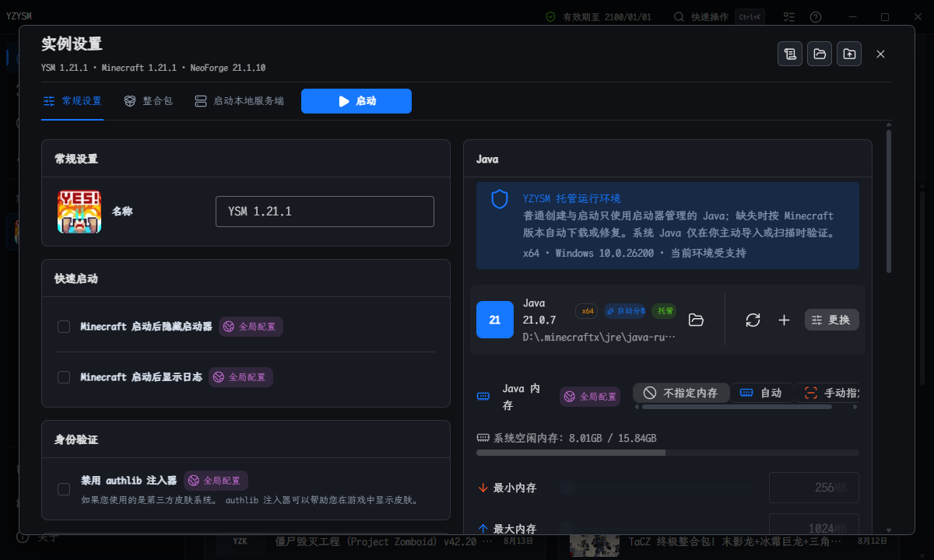Add a Java runtime with plus icon
The width and height of the screenshot is (934, 560).
(x=784, y=320)
